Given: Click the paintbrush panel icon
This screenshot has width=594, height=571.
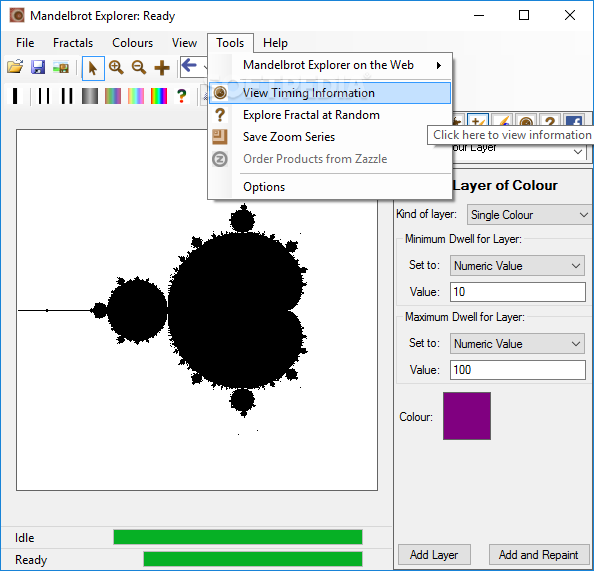Looking at the screenshot, I should (503, 121).
